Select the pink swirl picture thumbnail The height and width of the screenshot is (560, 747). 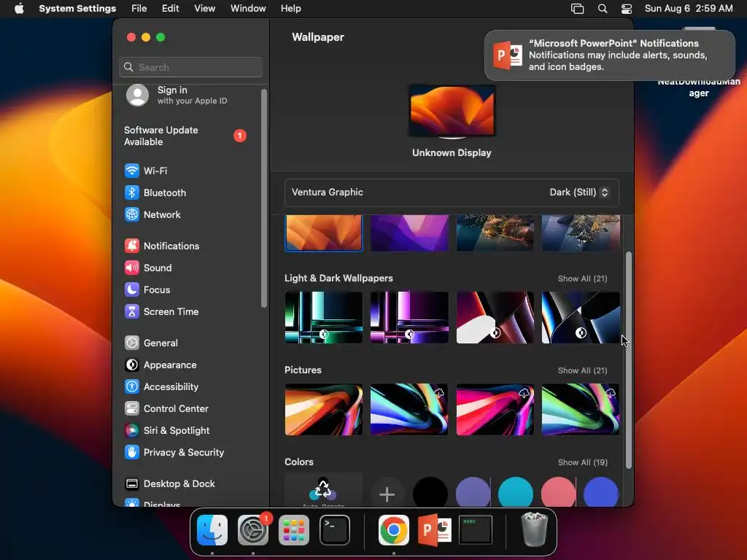click(x=495, y=410)
